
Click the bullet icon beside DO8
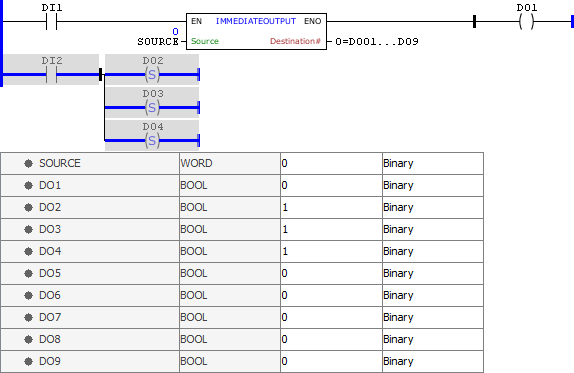(x=28, y=339)
